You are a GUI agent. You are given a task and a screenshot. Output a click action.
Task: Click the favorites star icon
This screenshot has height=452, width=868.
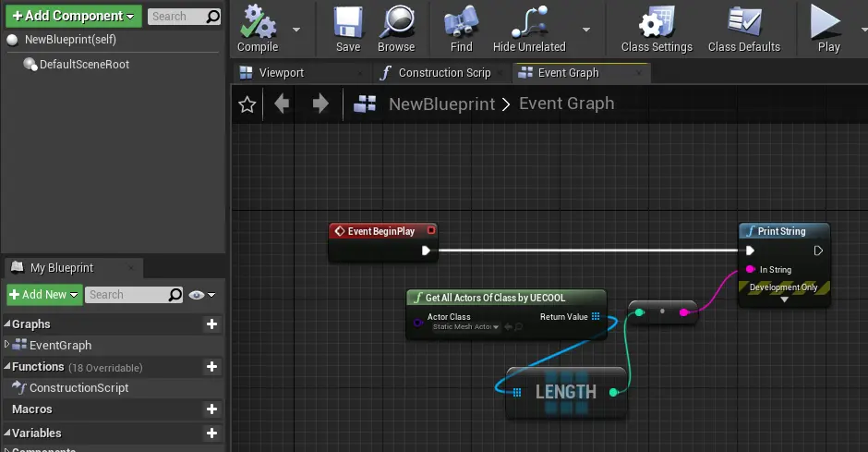247,104
